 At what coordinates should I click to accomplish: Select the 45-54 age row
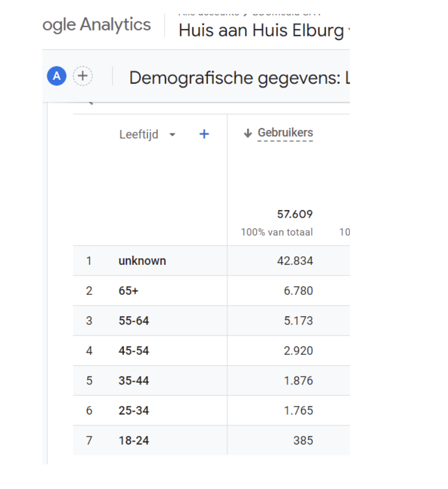tap(211, 351)
